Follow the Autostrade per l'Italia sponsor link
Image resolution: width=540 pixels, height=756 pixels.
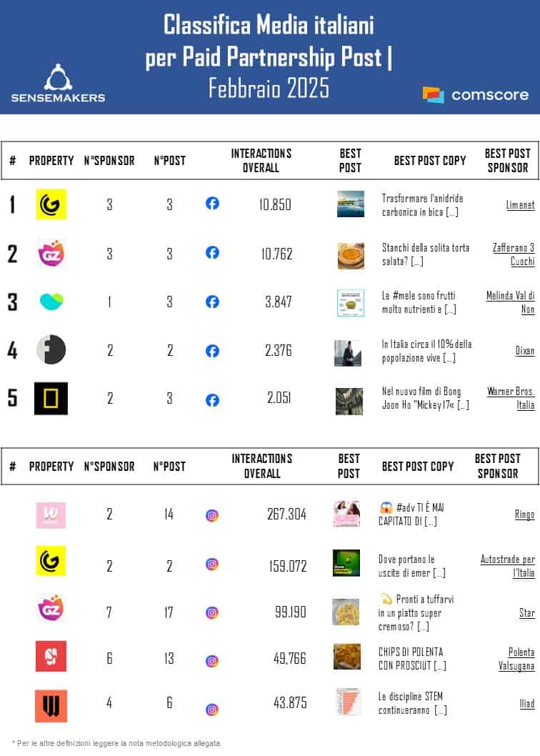(x=507, y=565)
